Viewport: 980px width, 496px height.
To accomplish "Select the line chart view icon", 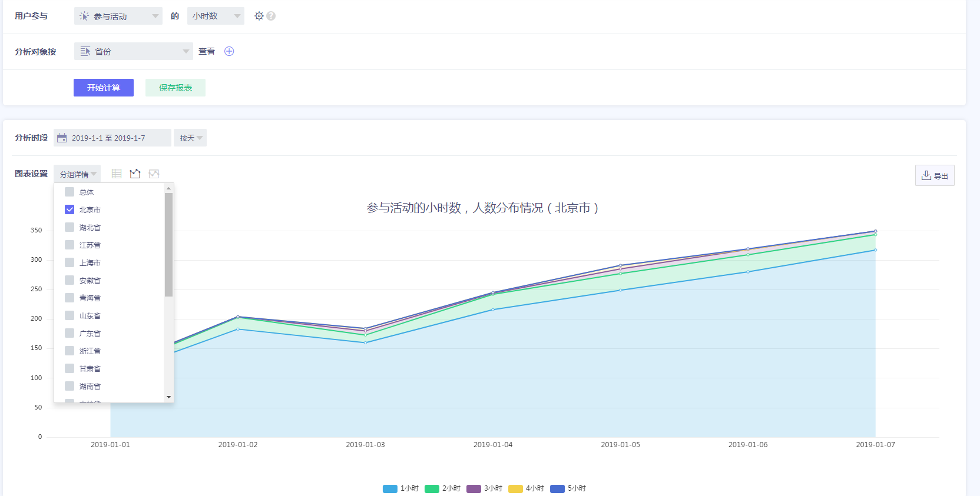I will (135, 174).
